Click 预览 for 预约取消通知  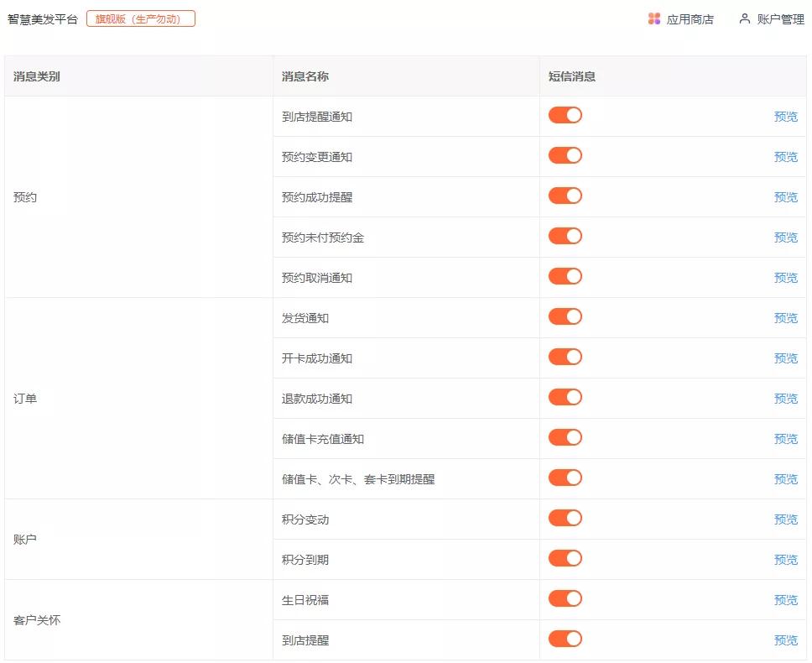point(785,278)
